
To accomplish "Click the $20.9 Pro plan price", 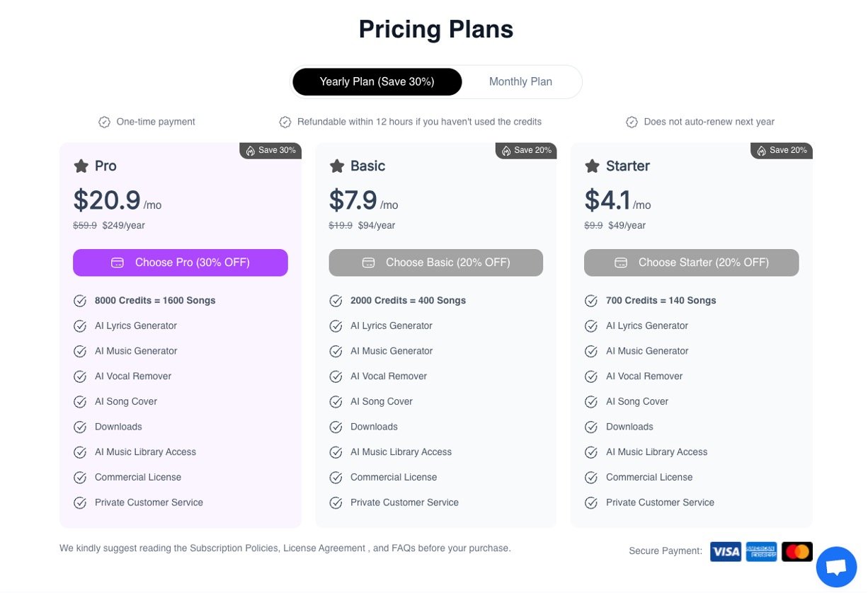I will (x=107, y=200).
